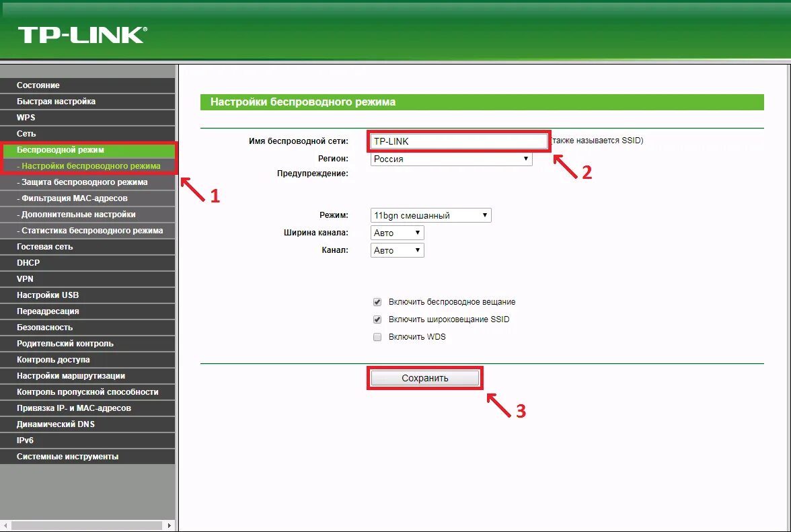Toggle Включить беспроводное вещание checkbox

click(x=377, y=302)
